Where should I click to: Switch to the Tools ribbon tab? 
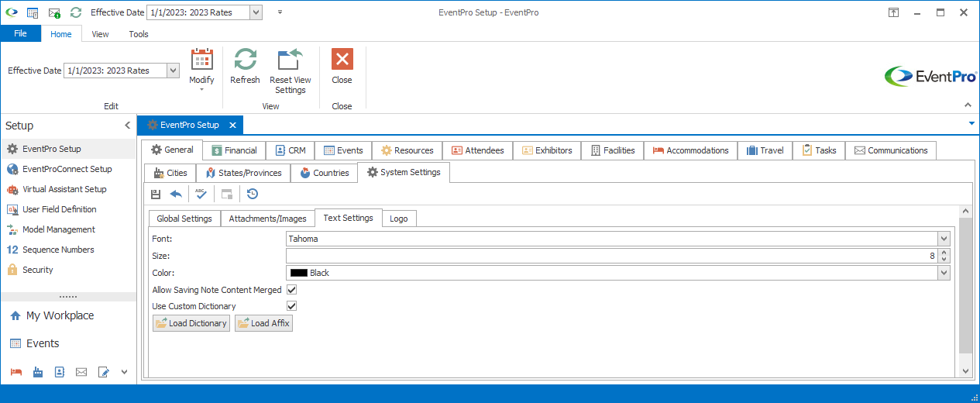(139, 34)
